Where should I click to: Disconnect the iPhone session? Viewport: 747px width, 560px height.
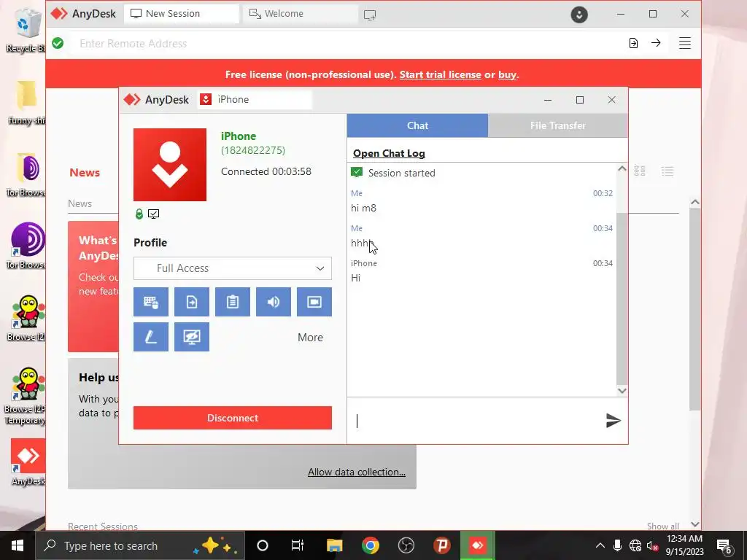click(x=233, y=418)
